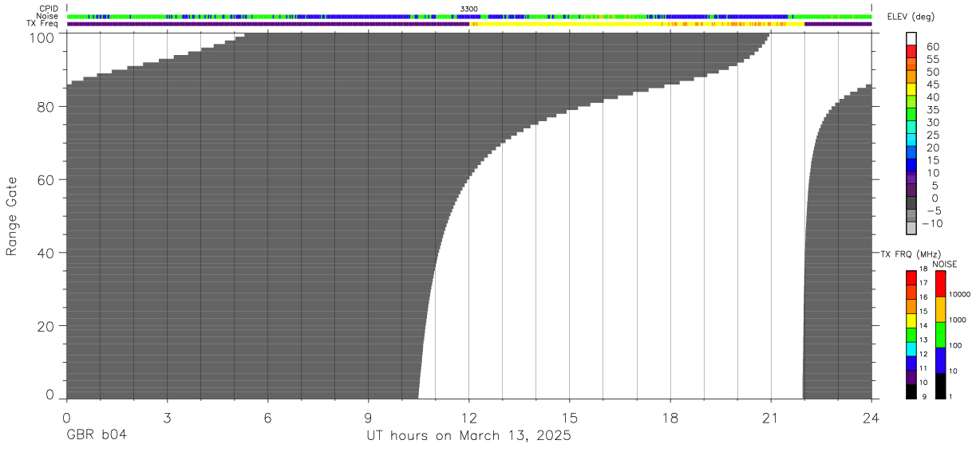Click the 35 label on the ELEV scale
This screenshot has height=452, width=980.
pos(933,110)
